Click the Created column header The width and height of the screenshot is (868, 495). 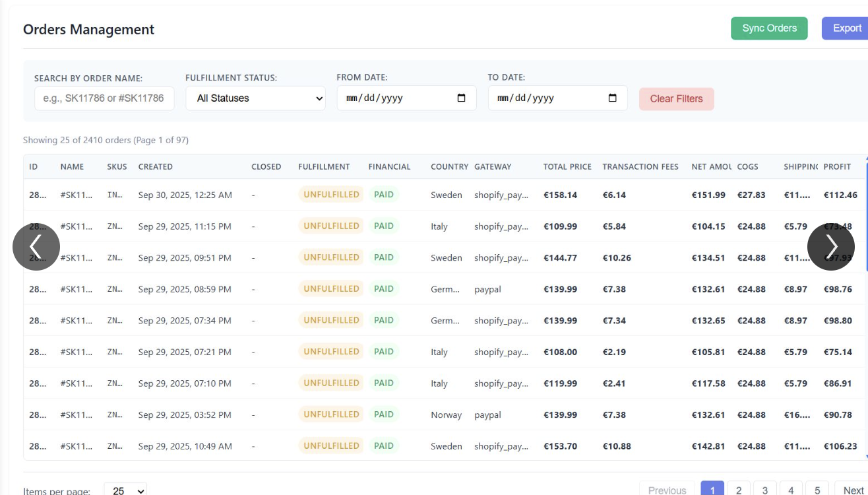[156, 167]
